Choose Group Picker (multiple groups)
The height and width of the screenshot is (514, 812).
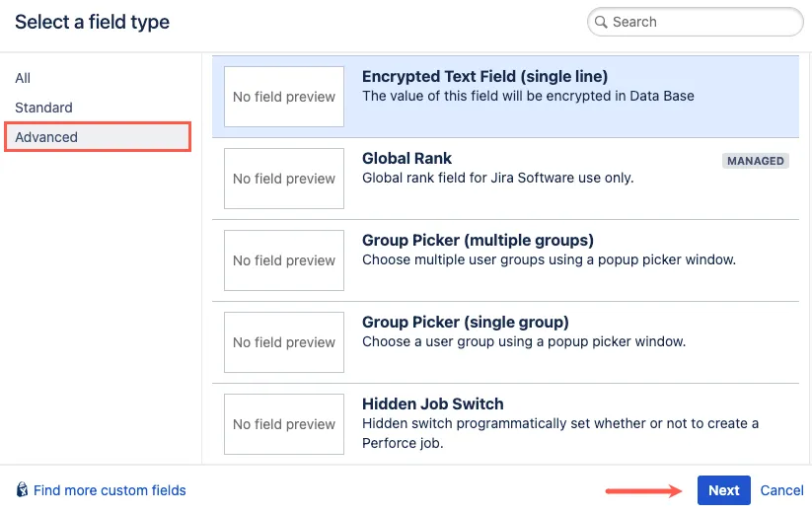pyautogui.click(x=505, y=260)
